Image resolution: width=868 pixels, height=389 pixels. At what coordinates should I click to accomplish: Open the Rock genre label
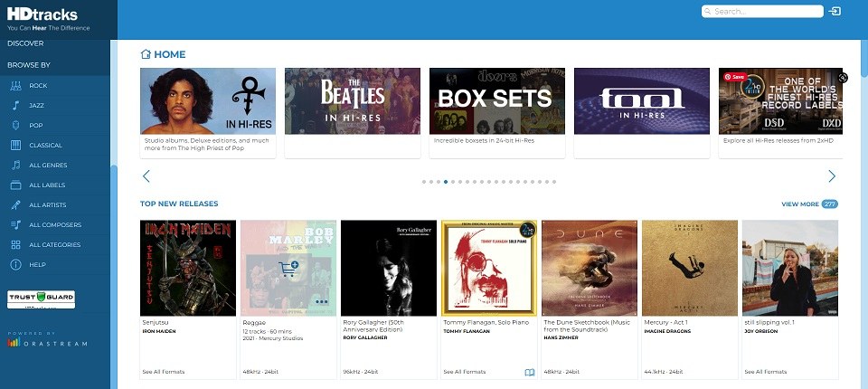[38, 85]
